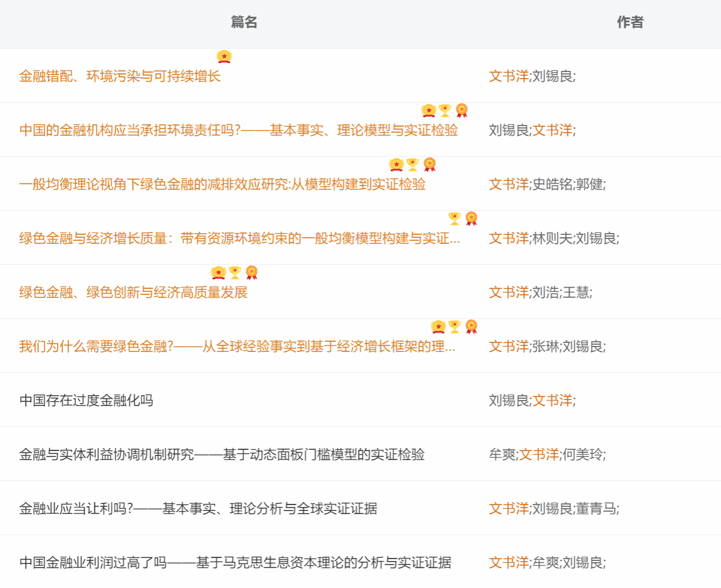Click the 篇名 column header
This screenshot has height=588, width=721.
(244, 22)
